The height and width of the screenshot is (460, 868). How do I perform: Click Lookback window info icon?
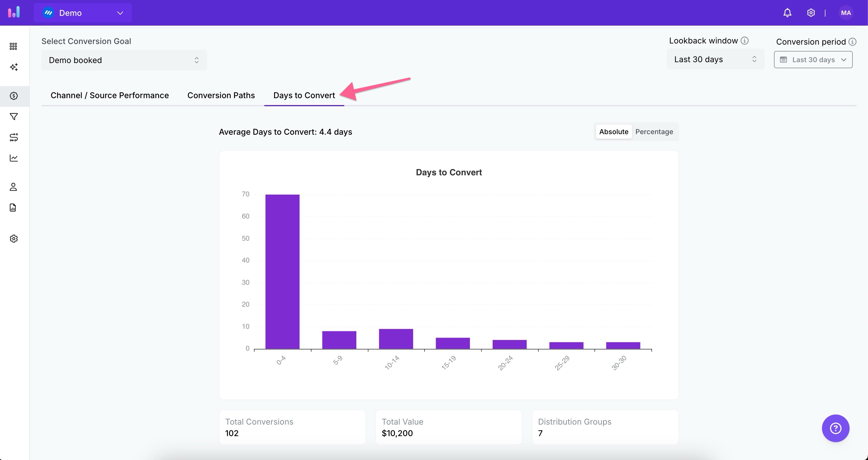click(x=745, y=41)
